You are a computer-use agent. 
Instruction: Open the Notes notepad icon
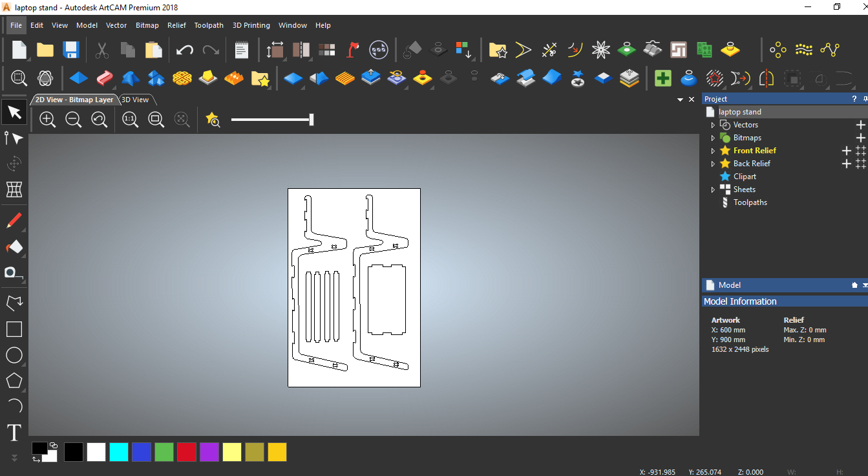pos(241,50)
